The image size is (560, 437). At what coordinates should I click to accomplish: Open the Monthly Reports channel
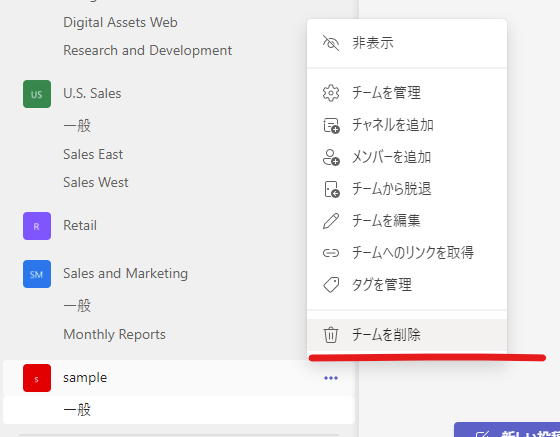pos(114,335)
